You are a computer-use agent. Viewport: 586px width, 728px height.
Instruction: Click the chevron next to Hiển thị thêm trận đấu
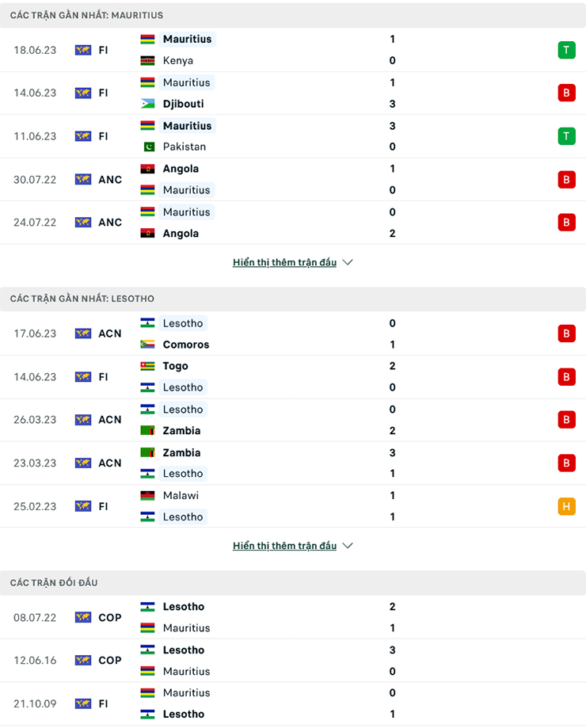coord(347,262)
